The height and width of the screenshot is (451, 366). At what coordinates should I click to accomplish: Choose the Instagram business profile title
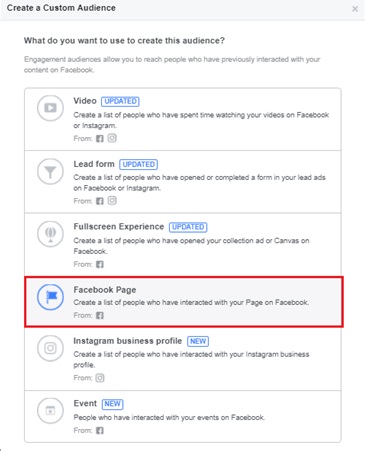pos(128,341)
